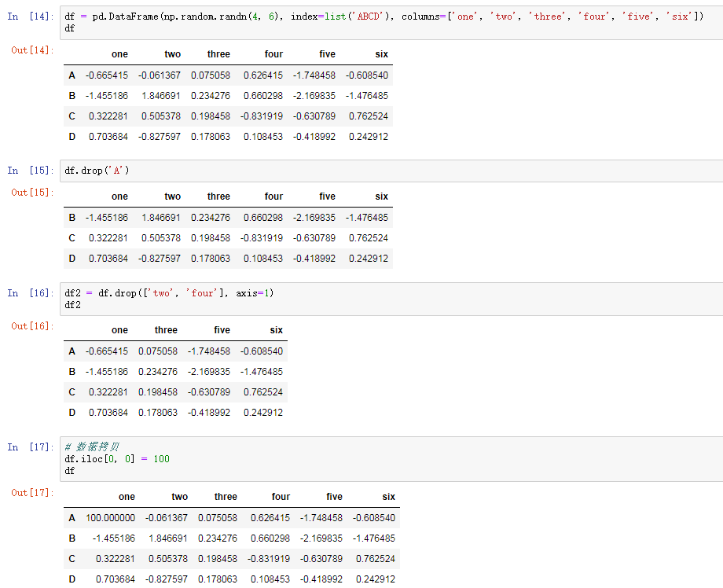This screenshot has height=588, width=723.
Task: Click value 0.075058 in the Out[14] table
Action: pyautogui.click(x=211, y=75)
